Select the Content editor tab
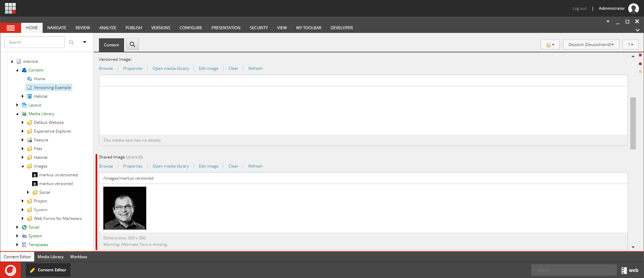 (111, 45)
